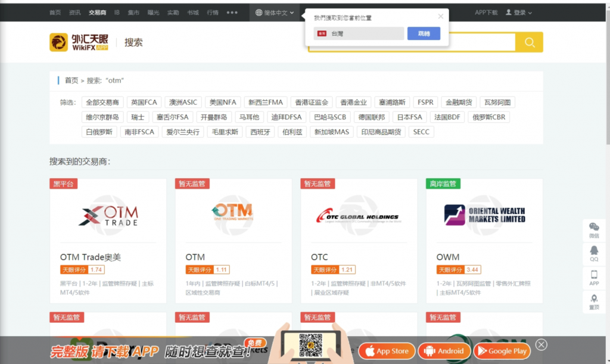The image size is (610, 364).
Task: Open the IB nav item
Action: click(x=117, y=13)
